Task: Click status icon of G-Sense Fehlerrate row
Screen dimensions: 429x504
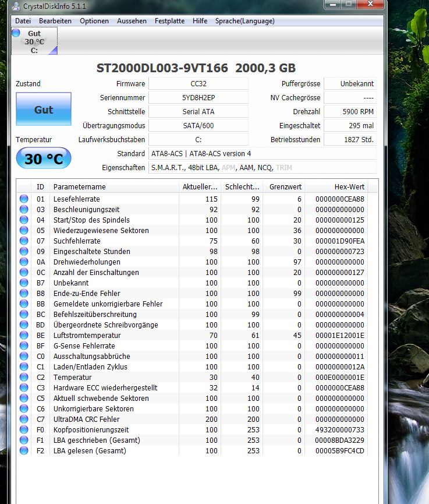Action: 24,346
